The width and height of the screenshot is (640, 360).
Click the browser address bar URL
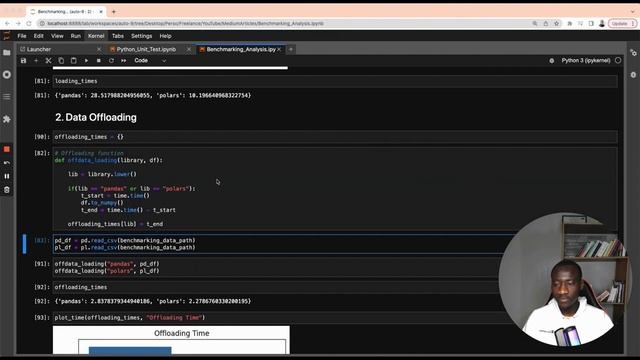(x=185, y=24)
